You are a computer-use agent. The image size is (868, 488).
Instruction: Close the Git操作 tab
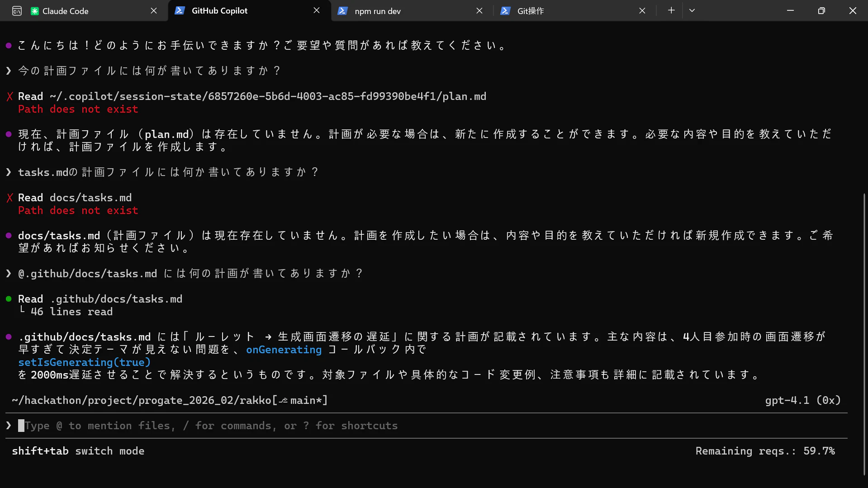642,11
